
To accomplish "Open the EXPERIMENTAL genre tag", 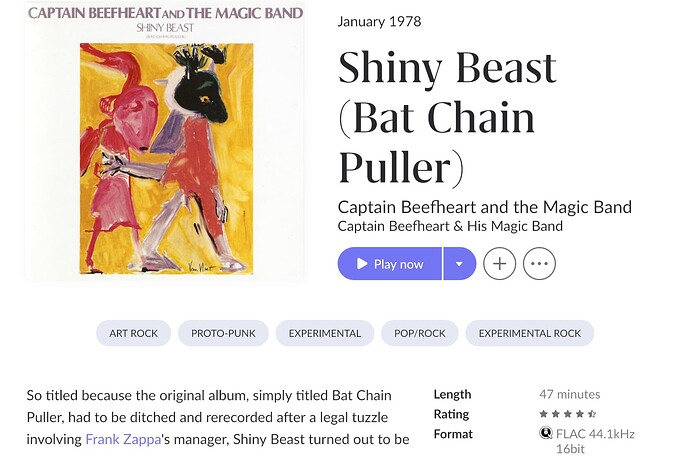I will 325,333.
